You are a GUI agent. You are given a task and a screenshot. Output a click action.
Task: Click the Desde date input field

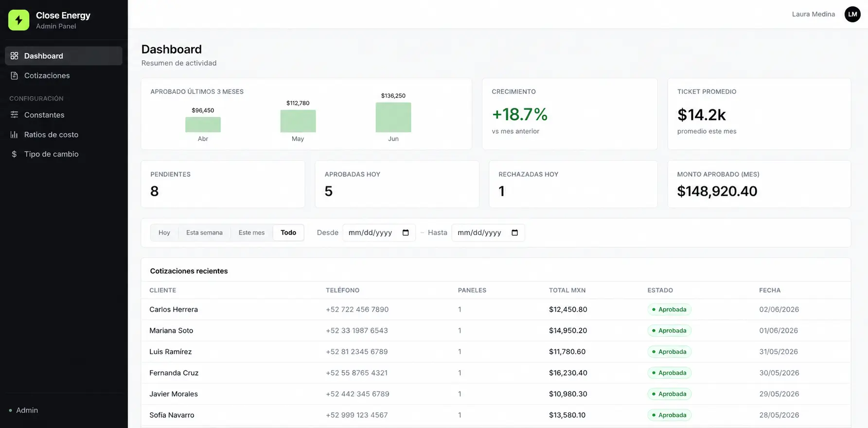(x=379, y=233)
